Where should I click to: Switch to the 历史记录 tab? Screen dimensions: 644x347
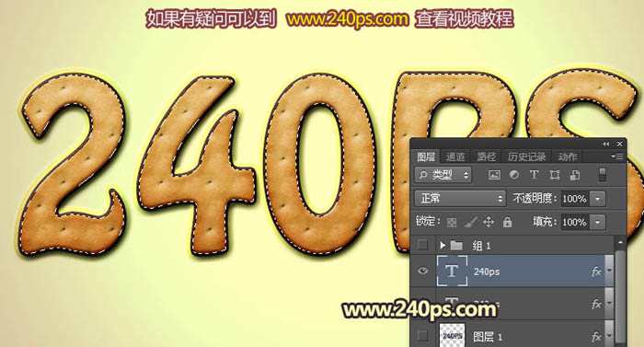(526, 156)
